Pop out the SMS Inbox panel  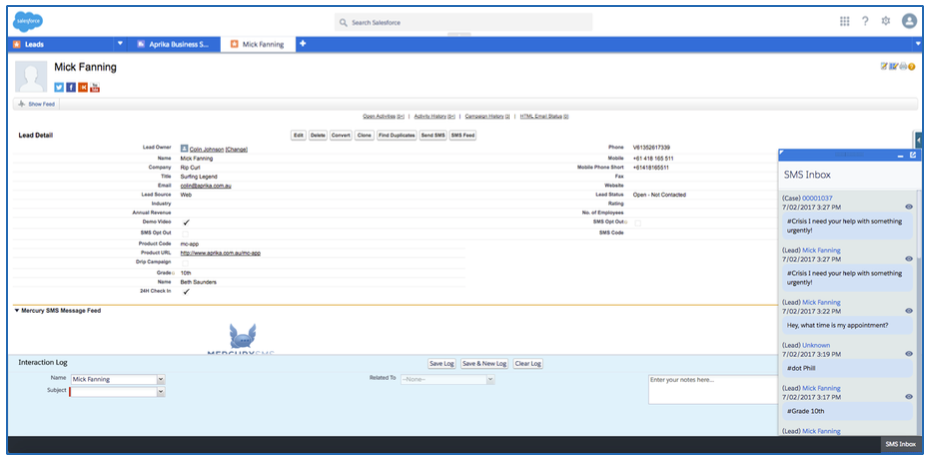pos(913,155)
